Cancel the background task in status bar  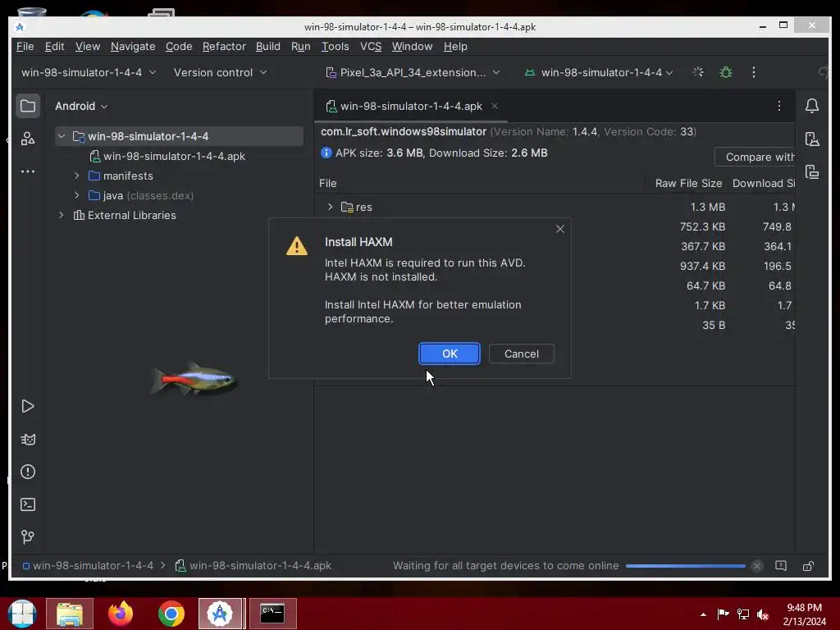(757, 566)
